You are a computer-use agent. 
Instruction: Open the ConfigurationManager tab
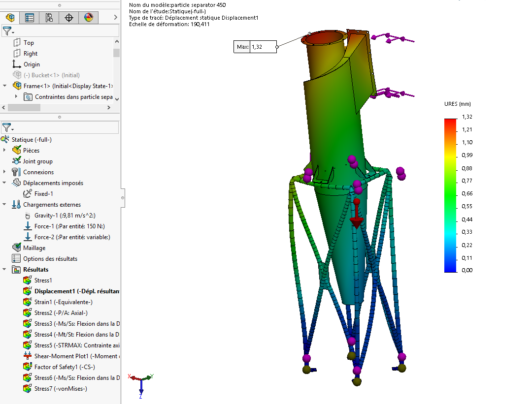(x=49, y=18)
